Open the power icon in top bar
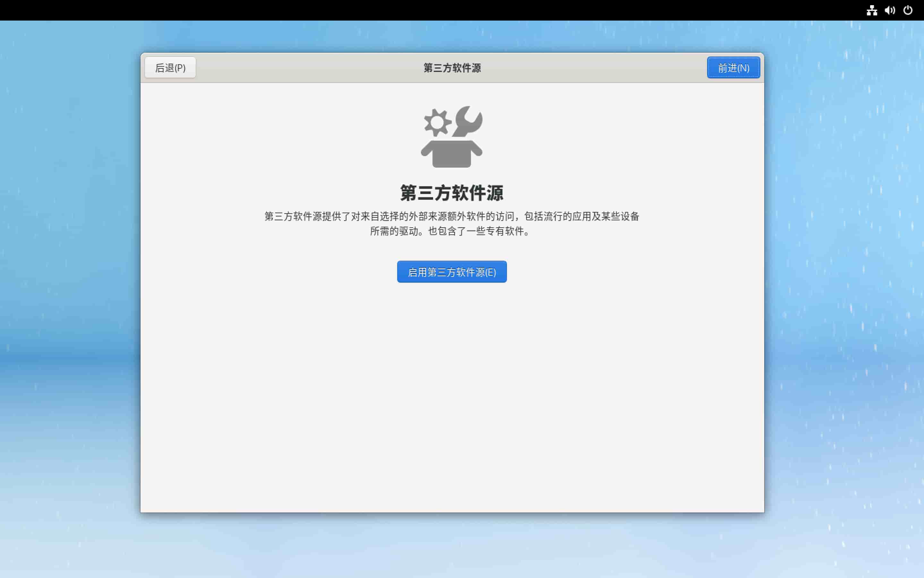The image size is (924, 578). point(908,10)
